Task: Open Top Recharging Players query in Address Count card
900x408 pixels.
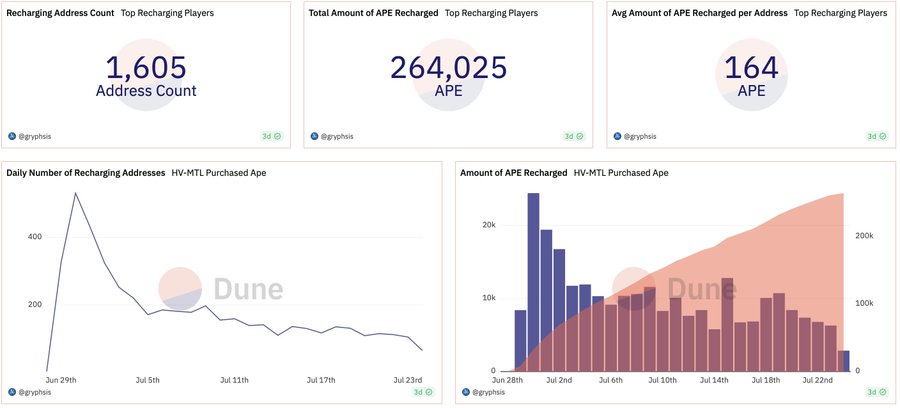Action: [168, 13]
